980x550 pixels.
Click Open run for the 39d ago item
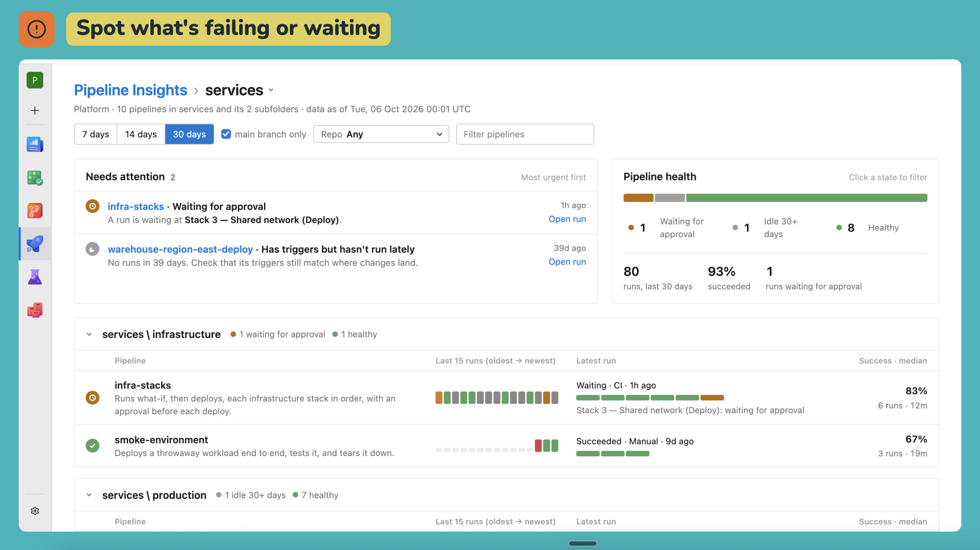tap(567, 262)
